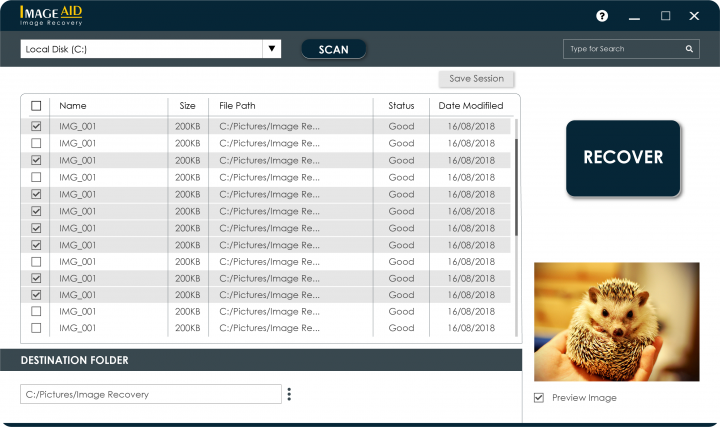Open the help question mark icon
This screenshot has height=427, width=720.
click(602, 16)
